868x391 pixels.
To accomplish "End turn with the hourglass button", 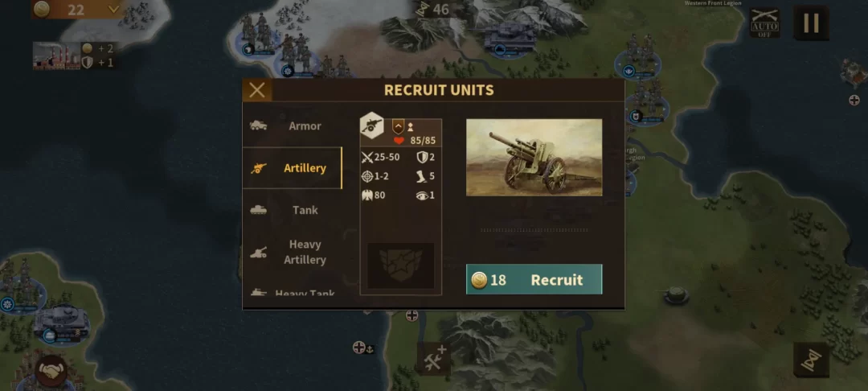I will tap(811, 360).
